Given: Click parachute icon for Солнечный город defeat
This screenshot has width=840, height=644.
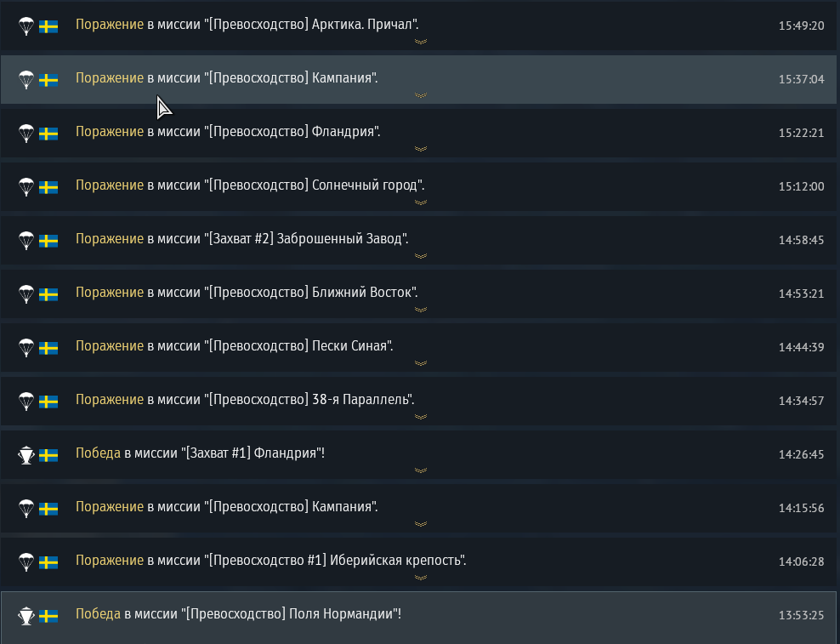Looking at the screenshot, I should 26,186.
